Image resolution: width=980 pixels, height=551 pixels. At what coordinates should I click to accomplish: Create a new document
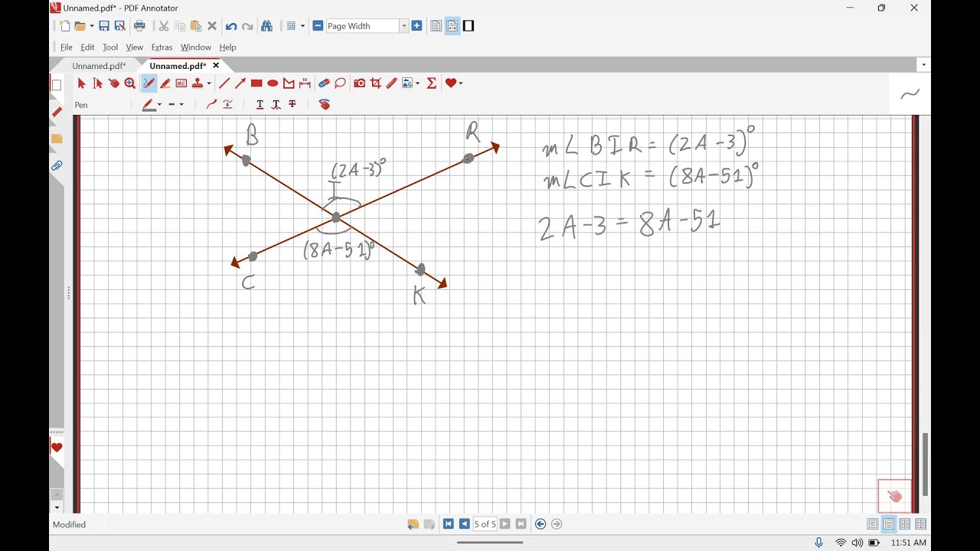[64, 26]
